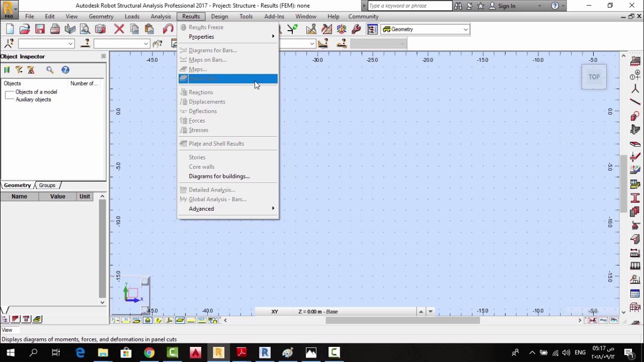Toggle node numbers display in bottom toolbar
Image resolution: width=644 pixels, height=362 pixels.
115,320
